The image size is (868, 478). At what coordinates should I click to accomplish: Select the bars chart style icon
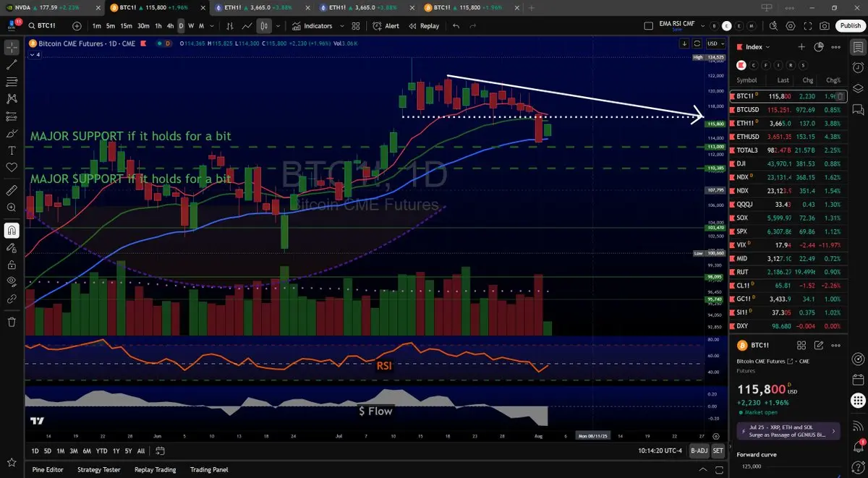pos(230,26)
